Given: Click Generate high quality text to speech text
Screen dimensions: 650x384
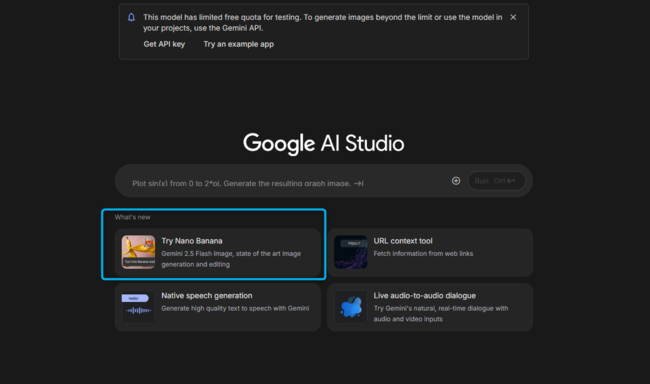Looking at the screenshot, I should 235,308.
